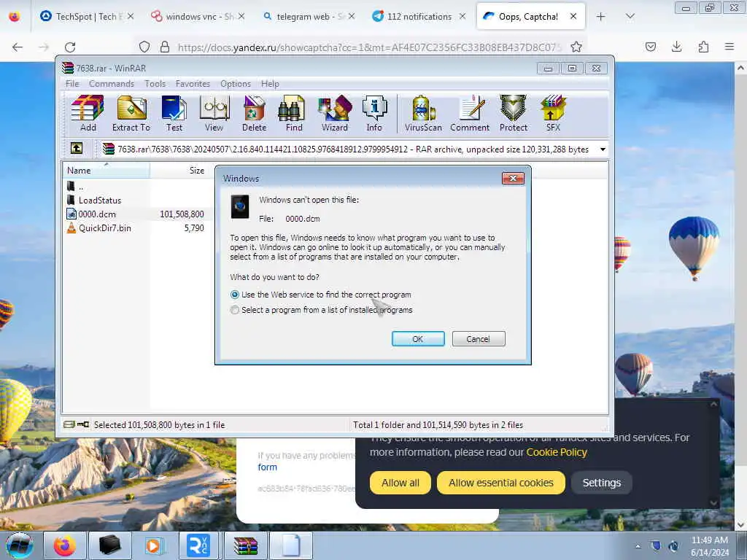List all Firefox tabs dropdown
Viewport: 747px width, 560px height.
coord(630,17)
